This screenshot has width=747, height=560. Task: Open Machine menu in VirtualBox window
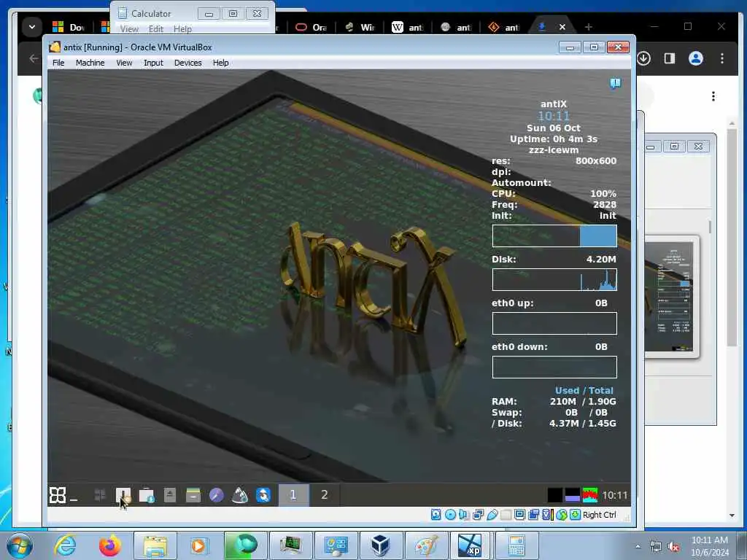[x=90, y=63]
